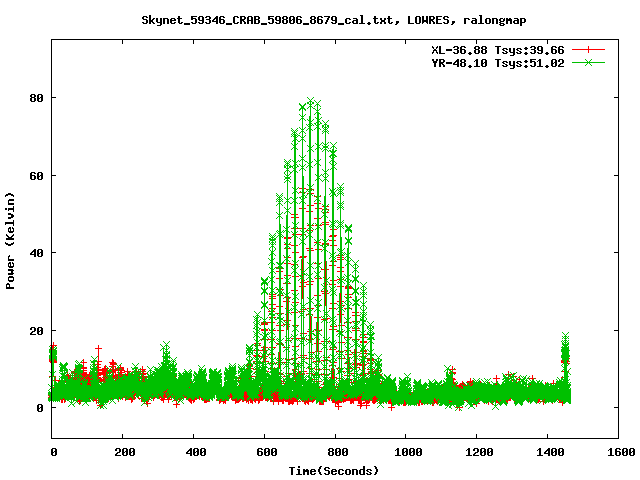Viewport: 640px width, 480px height.
Task: Click the y-axis tick label 20
Action: [x=36, y=331]
